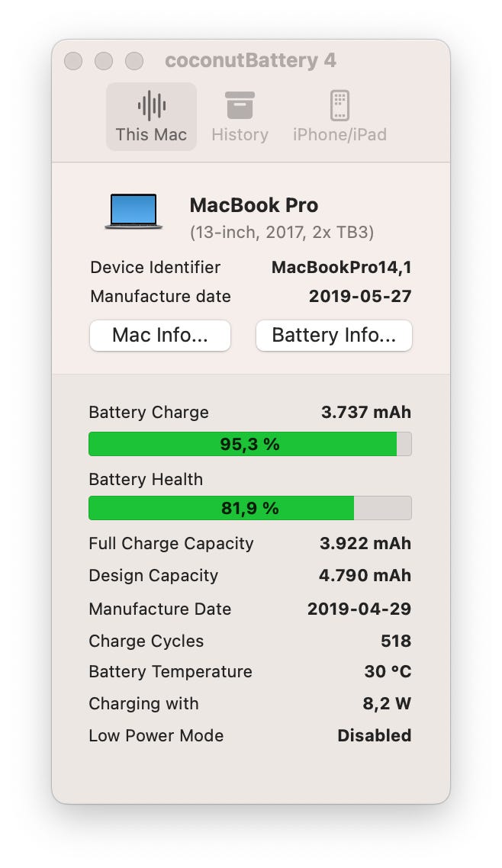The image size is (502, 868).
Task: Close the coconutBattery window
Action: [73, 61]
